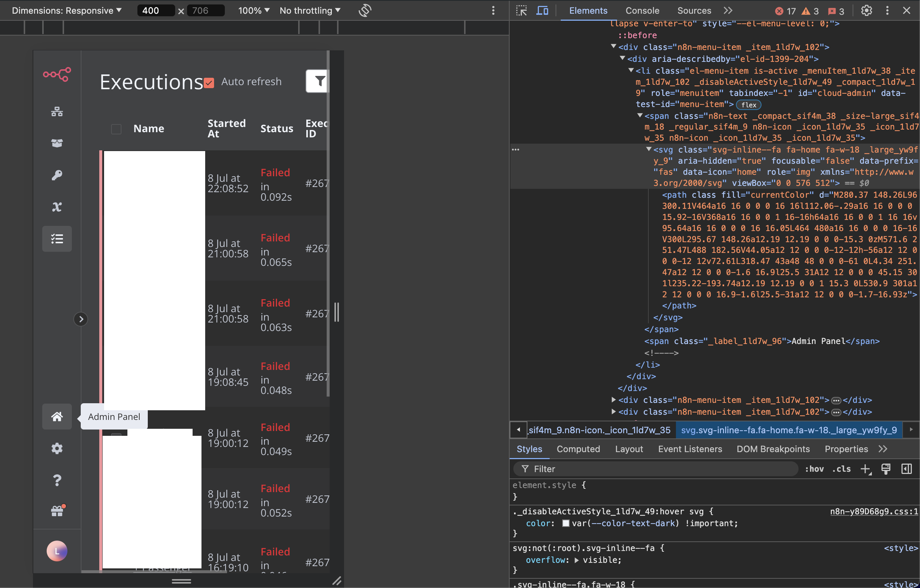This screenshot has height=588, width=920.
Task: Open the templates box sidebar icon
Action: coord(57,143)
